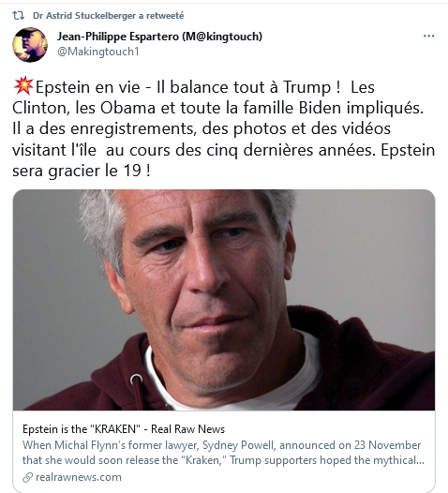Open the large photo in the link card

point(224,300)
